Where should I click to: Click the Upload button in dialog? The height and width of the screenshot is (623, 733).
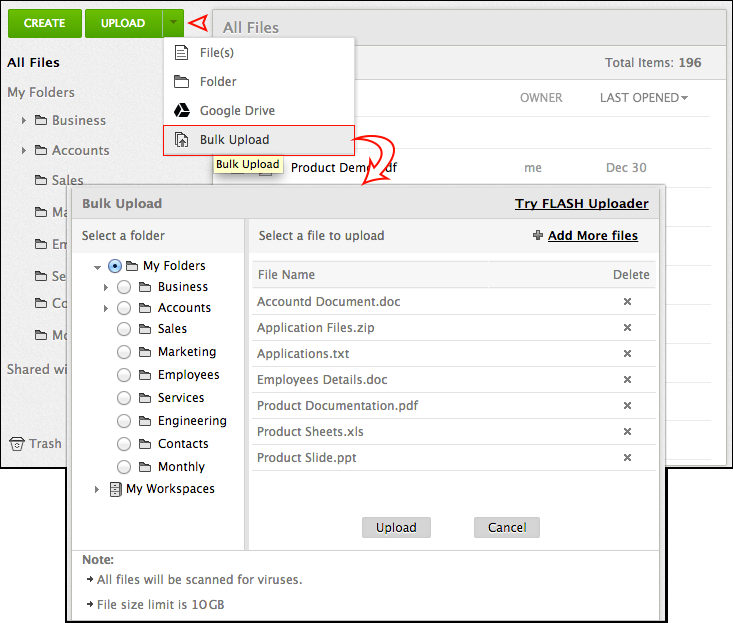click(396, 527)
